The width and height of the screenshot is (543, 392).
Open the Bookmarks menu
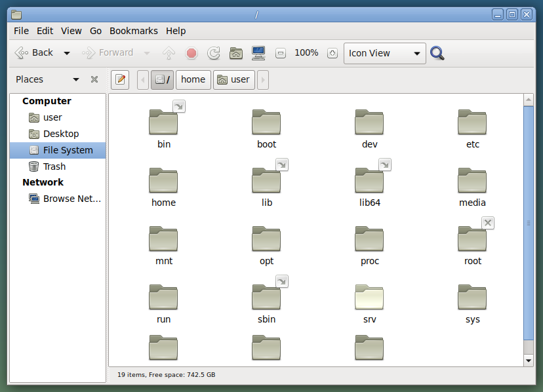point(134,31)
